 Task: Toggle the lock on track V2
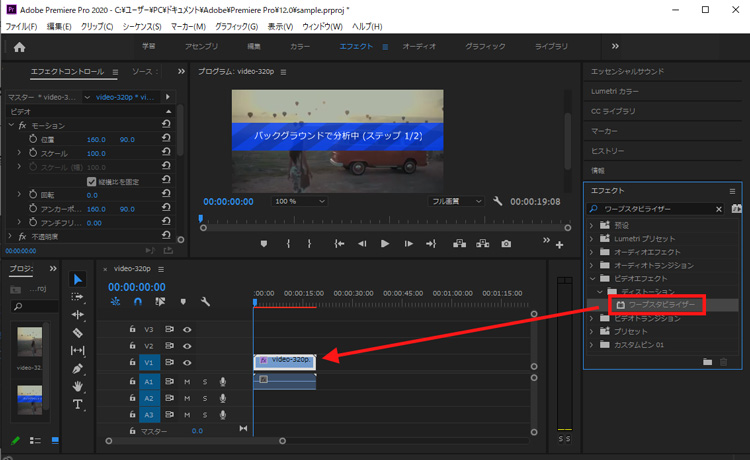click(x=131, y=346)
